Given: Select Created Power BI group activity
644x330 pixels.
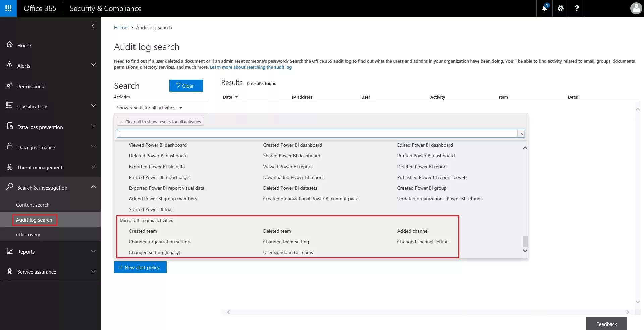Looking at the screenshot, I should click(x=422, y=188).
